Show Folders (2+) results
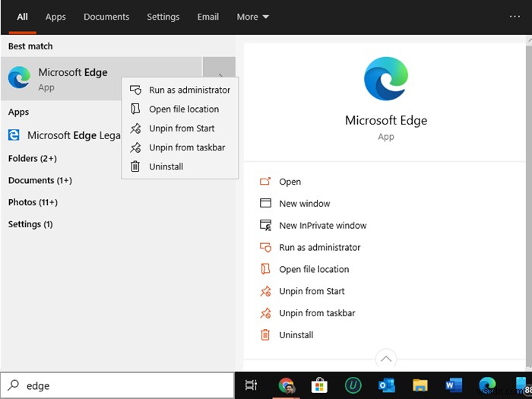The height and width of the screenshot is (399, 532). [x=33, y=158]
